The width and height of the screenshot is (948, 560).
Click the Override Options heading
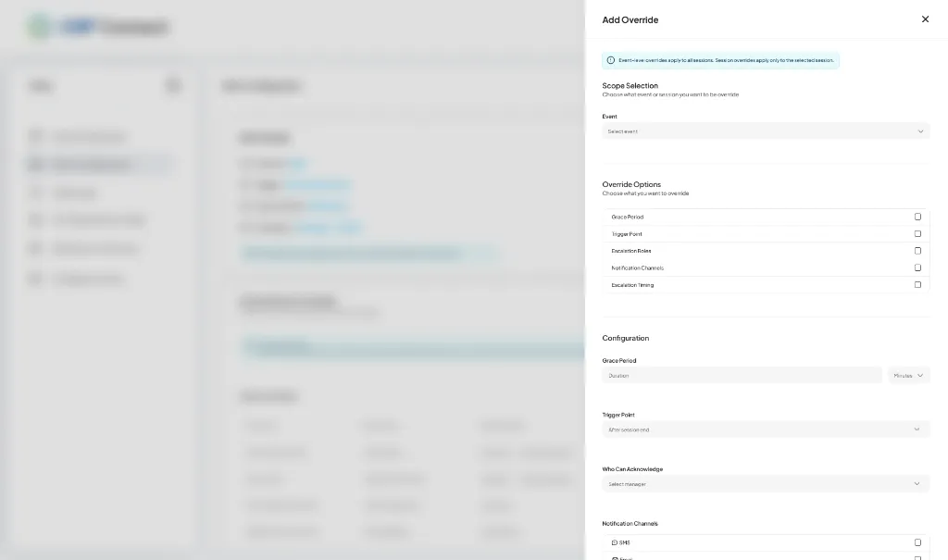[631, 184]
